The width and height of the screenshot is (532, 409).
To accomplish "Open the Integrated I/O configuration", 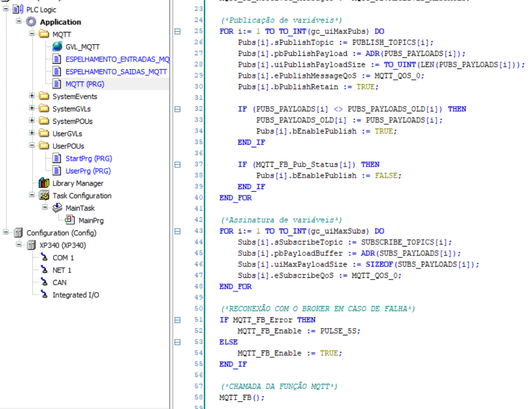I will point(75,295).
